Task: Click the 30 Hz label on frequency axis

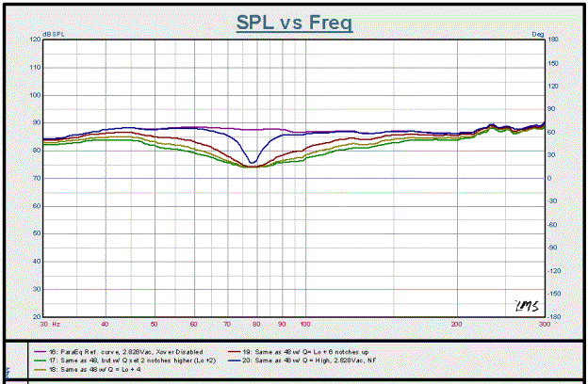Action: pos(48,323)
